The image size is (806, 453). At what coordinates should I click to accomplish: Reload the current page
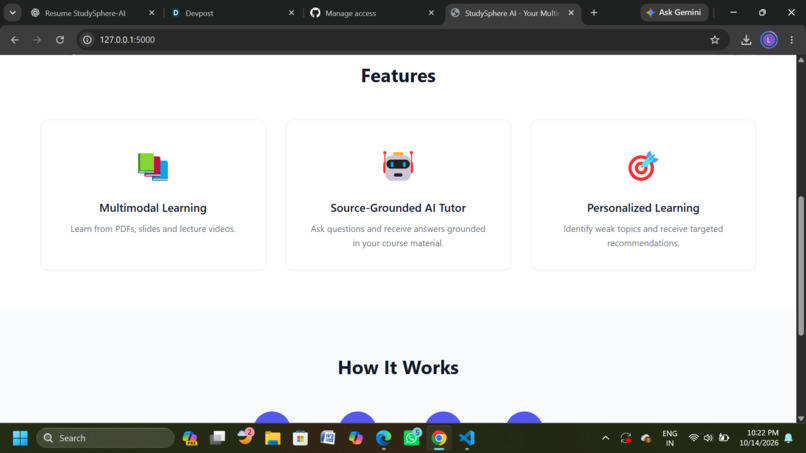point(60,40)
